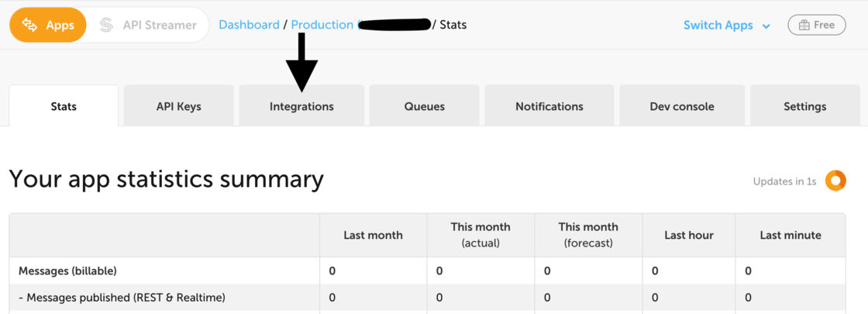Click the Apps arrows icon
The height and width of the screenshot is (314, 868).
[29, 25]
